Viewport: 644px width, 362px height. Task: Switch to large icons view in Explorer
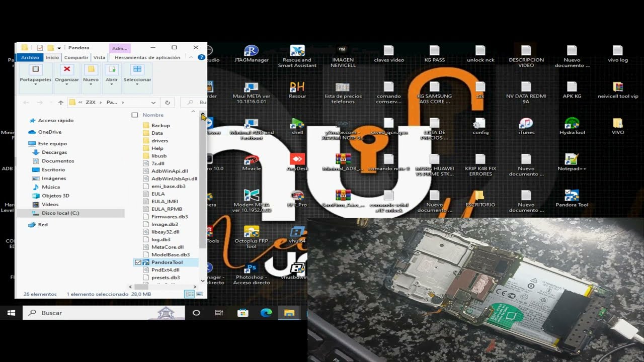coord(200,294)
